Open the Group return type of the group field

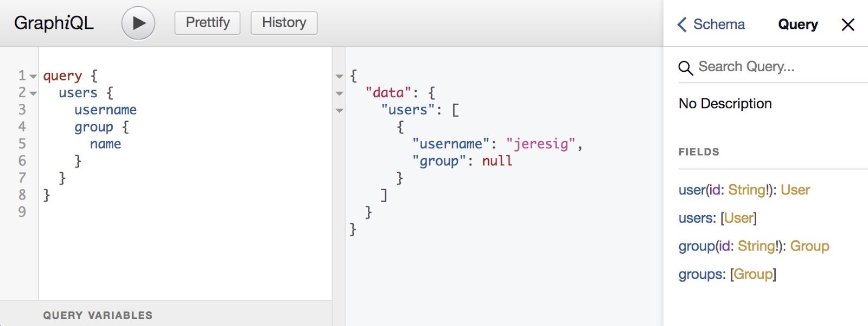click(x=810, y=246)
